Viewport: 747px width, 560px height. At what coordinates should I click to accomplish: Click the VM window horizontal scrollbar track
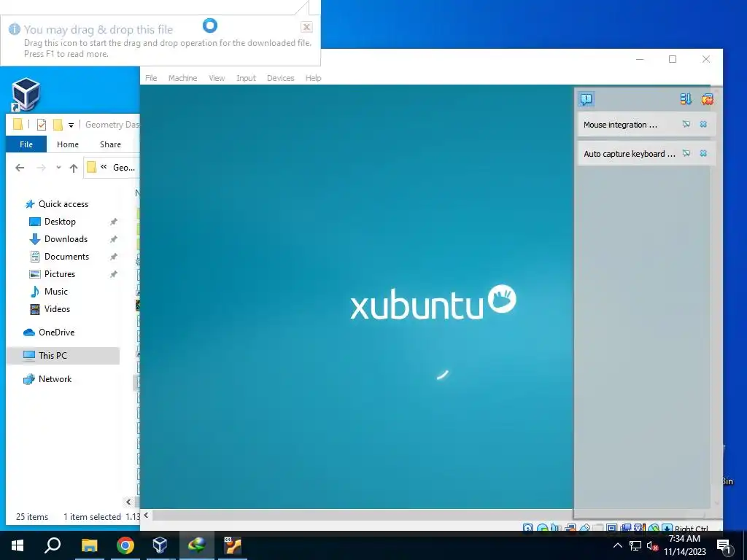click(x=362, y=516)
